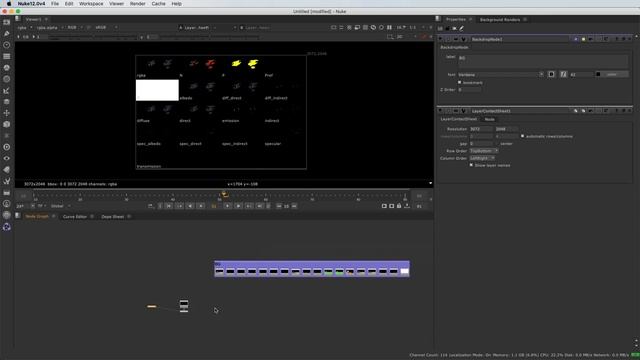This screenshot has width=640, height=360.
Task: Toggle the center checkbox
Action: coord(497,144)
